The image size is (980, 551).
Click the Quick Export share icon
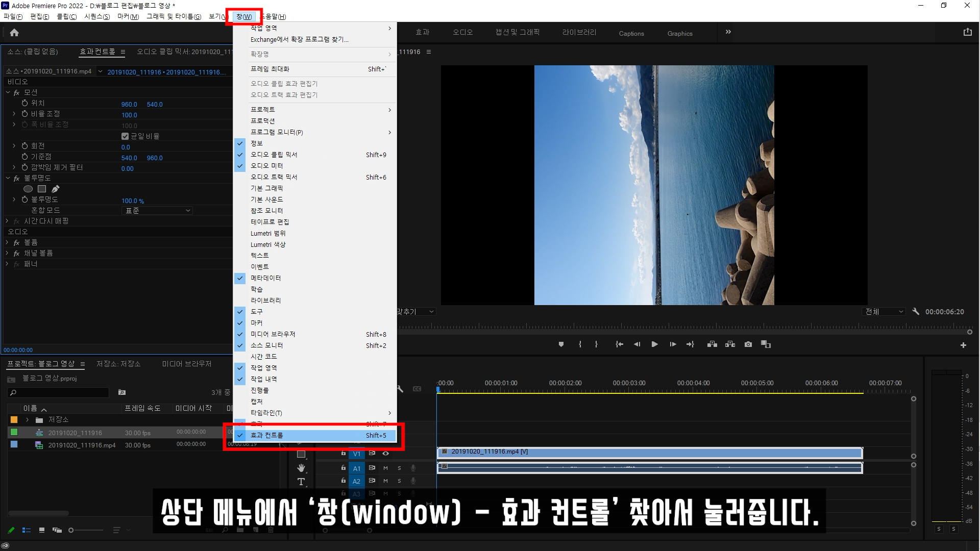coord(967,32)
